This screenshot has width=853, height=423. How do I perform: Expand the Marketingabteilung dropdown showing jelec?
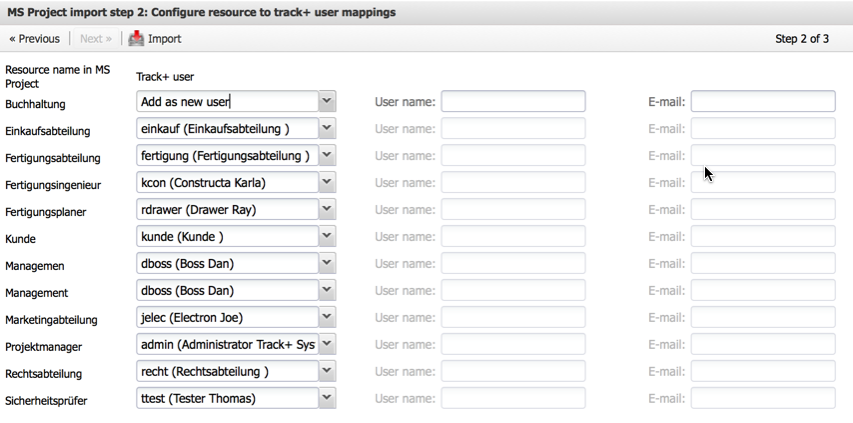click(327, 317)
